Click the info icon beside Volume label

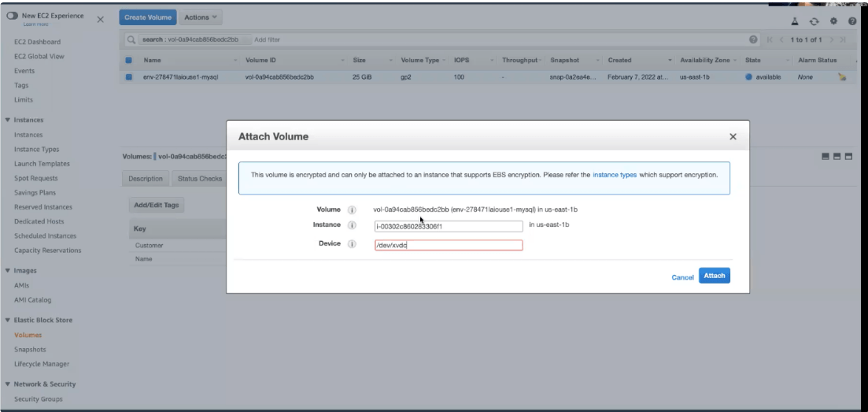352,209
